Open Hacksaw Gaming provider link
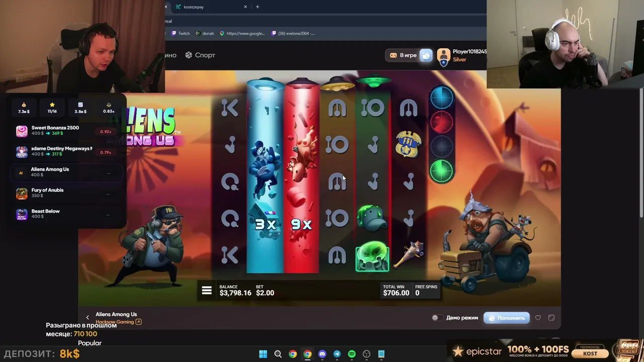Screen dimensions: 644x362 pyautogui.click(x=118, y=322)
